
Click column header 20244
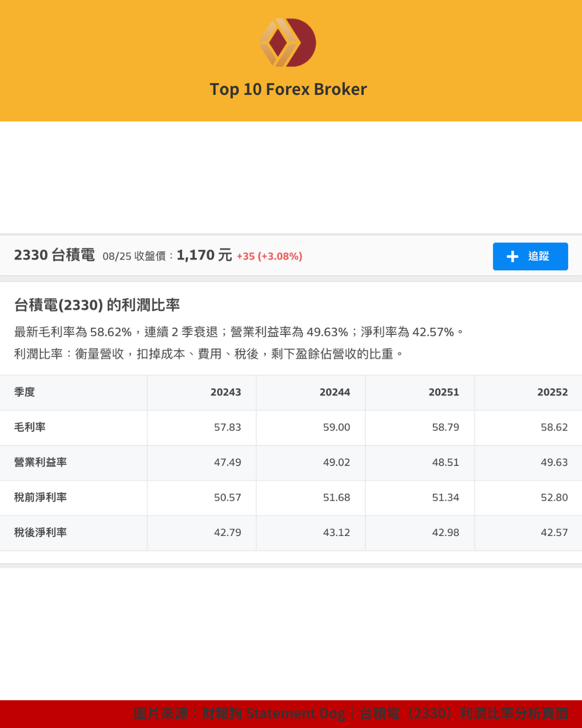tap(335, 393)
